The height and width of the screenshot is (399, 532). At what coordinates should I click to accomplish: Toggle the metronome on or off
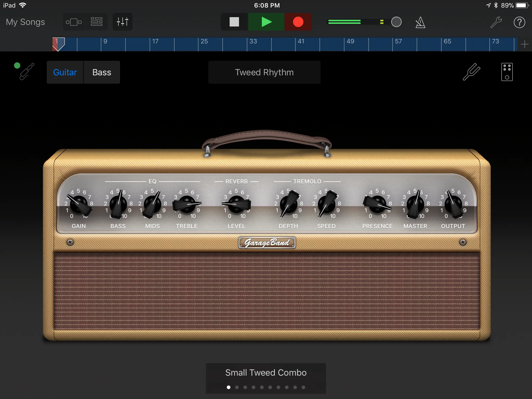(420, 22)
